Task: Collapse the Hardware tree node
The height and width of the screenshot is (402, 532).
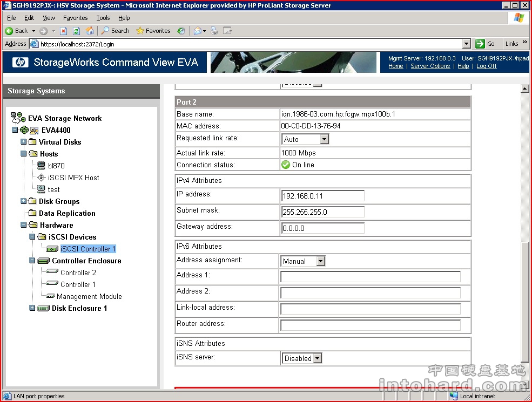Action: 23,224
